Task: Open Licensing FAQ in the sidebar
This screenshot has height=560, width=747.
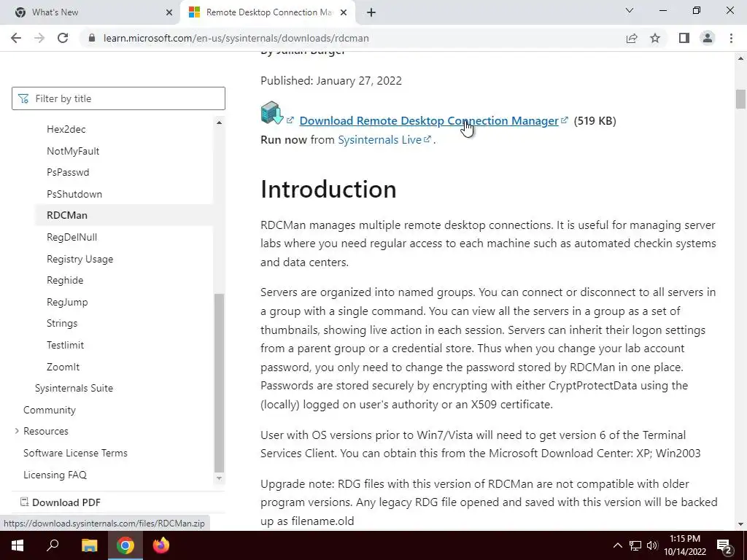Action: coord(55,475)
